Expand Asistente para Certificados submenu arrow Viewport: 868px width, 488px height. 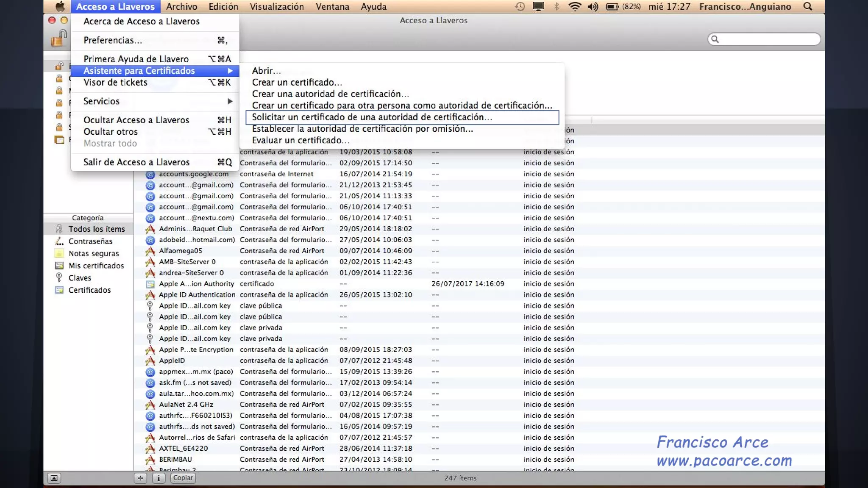[230, 71]
